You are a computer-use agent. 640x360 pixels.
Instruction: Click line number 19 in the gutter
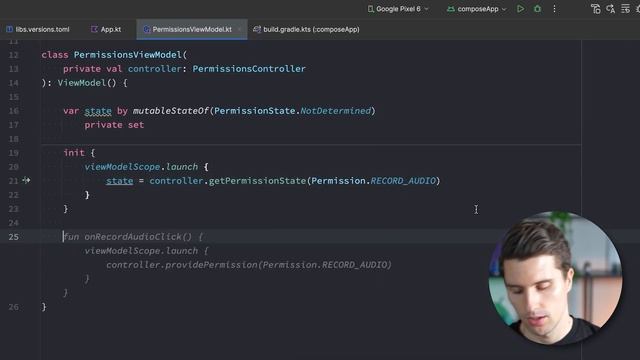pyautogui.click(x=13, y=153)
